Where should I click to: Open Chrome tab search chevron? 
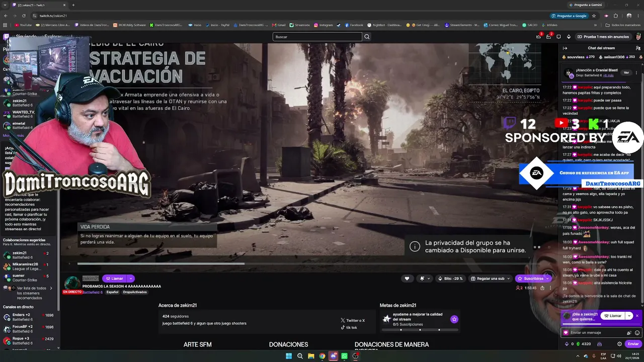coord(5,5)
